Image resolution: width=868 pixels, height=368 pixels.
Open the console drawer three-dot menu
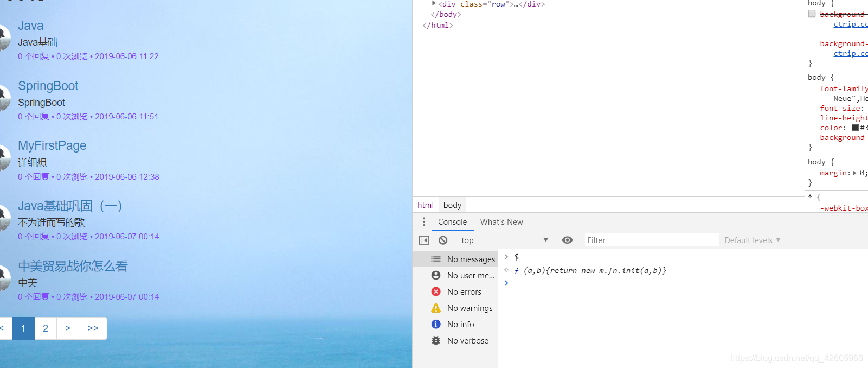pyautogui.click(x=424, y=222)
